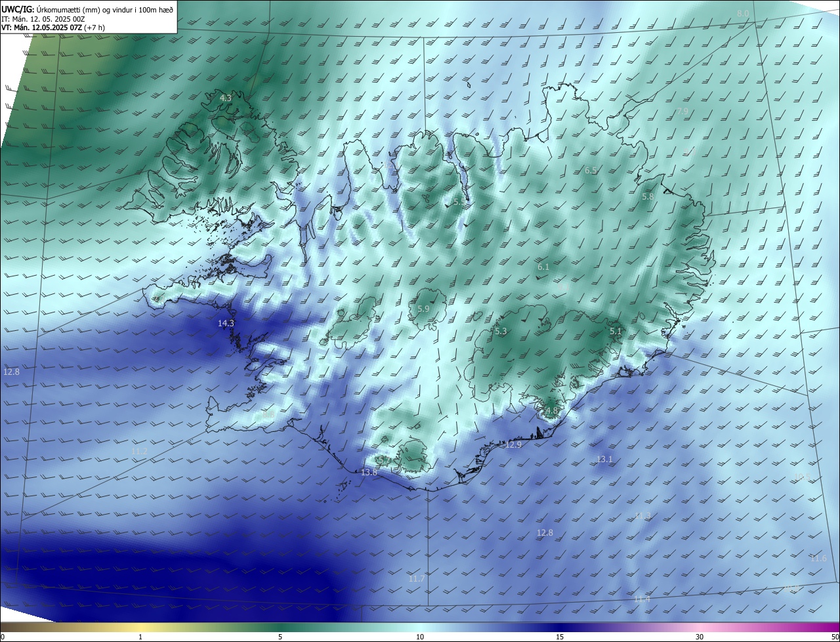Screen dimensions: 840x642
Task: Pick the pink color above the 30 mark
Action: (x=700, y=627)
